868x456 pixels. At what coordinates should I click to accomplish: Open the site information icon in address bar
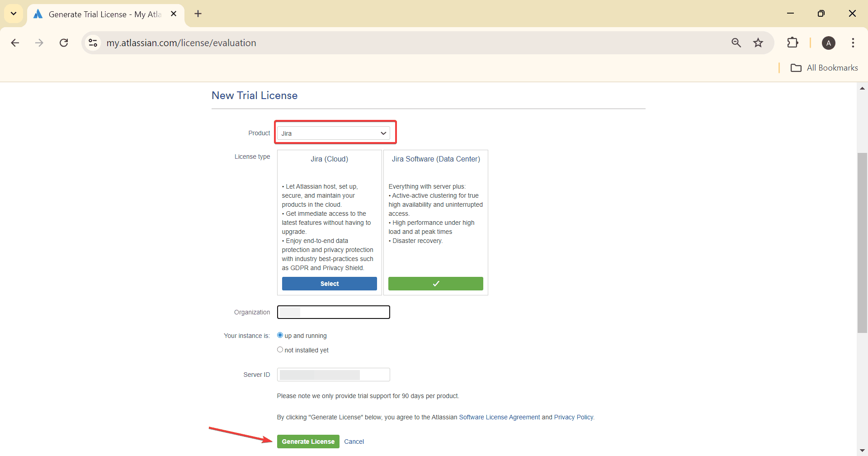[x=93, y=43]
